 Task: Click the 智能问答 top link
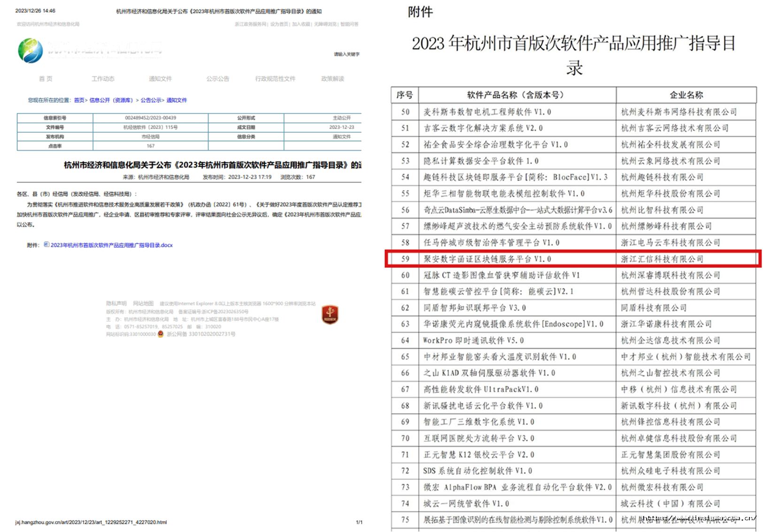(x=349, y=24)
